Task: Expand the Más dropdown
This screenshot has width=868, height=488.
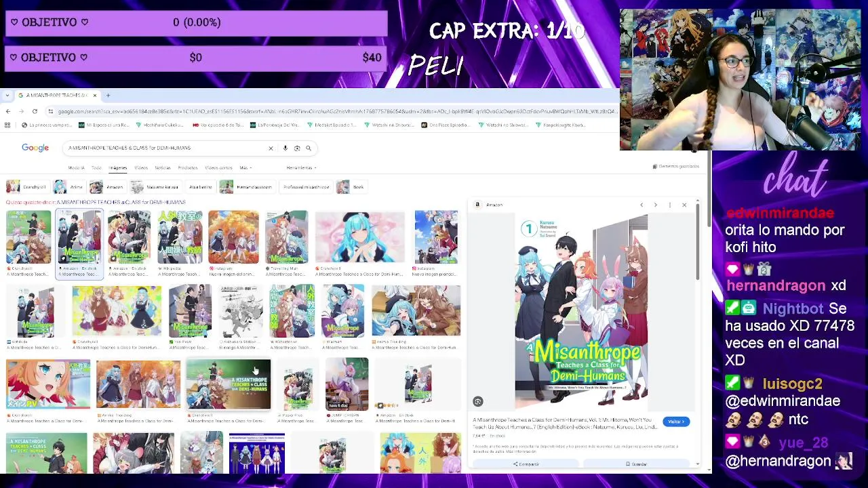Action: 245,167
